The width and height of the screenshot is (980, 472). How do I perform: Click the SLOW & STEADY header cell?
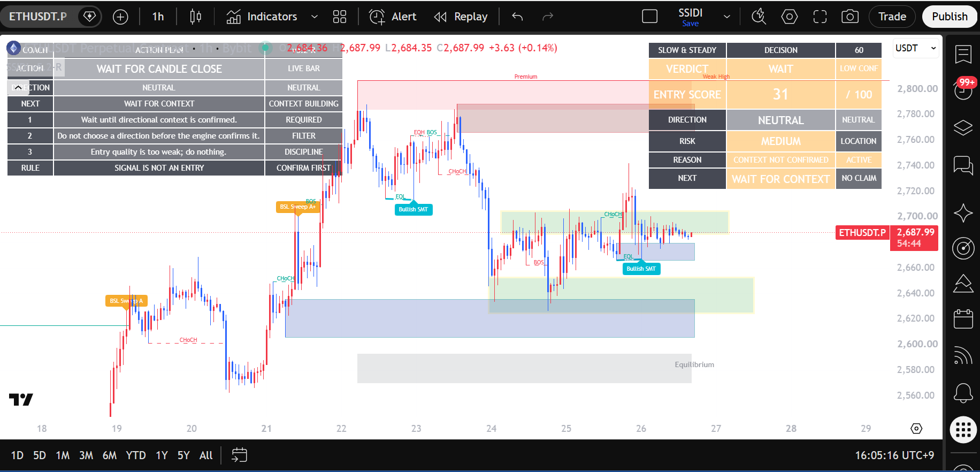pyautogui.click(x=687, y=50)
